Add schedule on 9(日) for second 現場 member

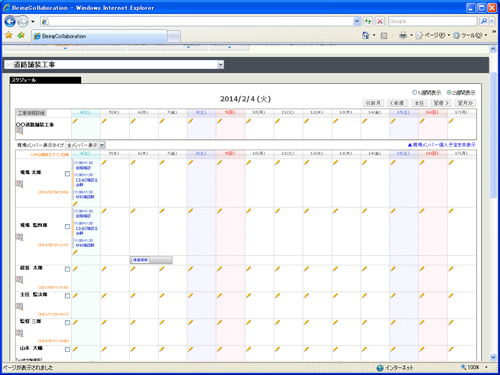coord(220,211)
